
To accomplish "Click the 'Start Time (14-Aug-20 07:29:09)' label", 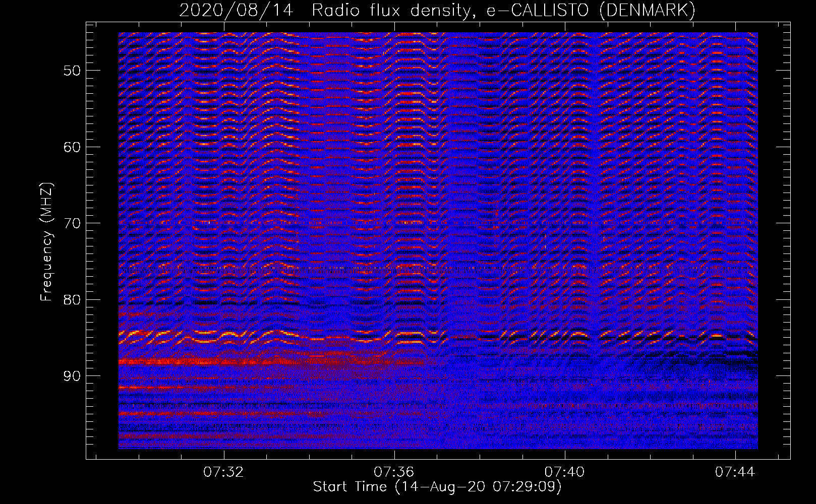I will click(x=437, y=487).
